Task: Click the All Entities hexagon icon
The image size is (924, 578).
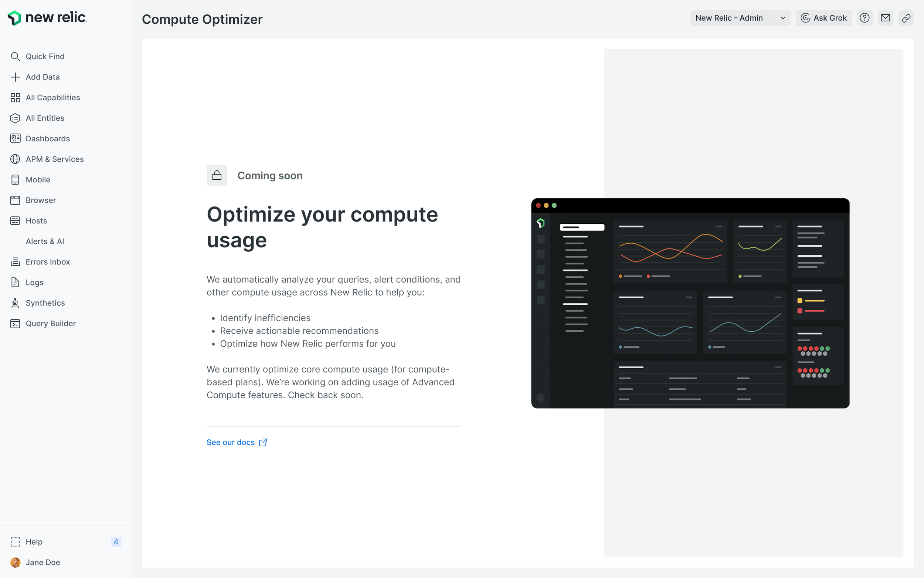Action: 15,118
